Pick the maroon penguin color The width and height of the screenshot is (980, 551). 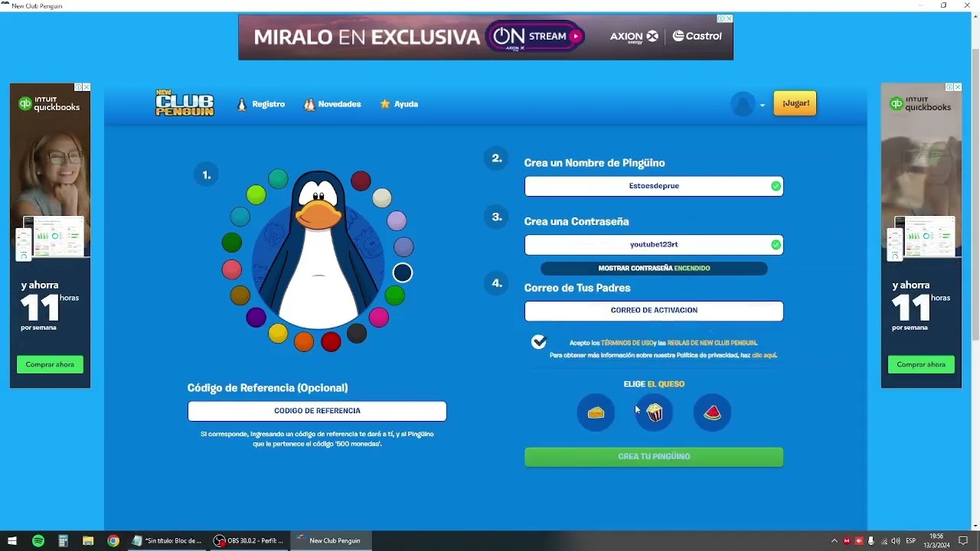pos(361,181)
